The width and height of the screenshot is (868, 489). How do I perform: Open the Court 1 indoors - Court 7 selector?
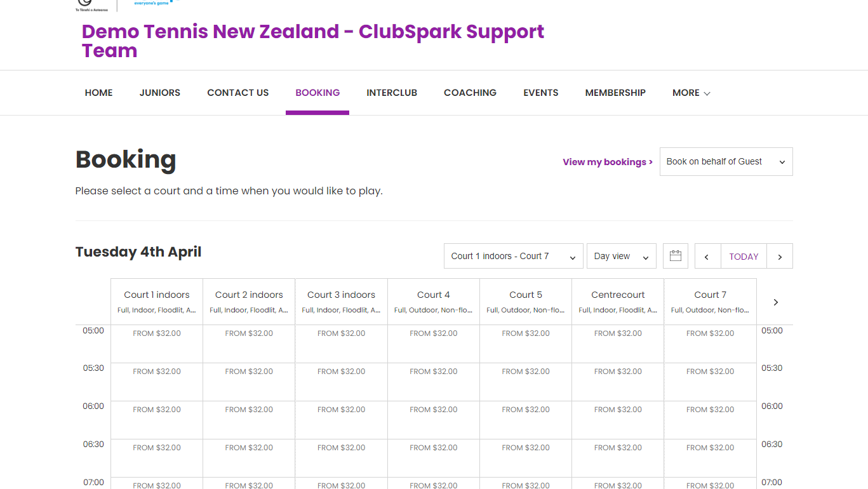[x=513, y=257]
